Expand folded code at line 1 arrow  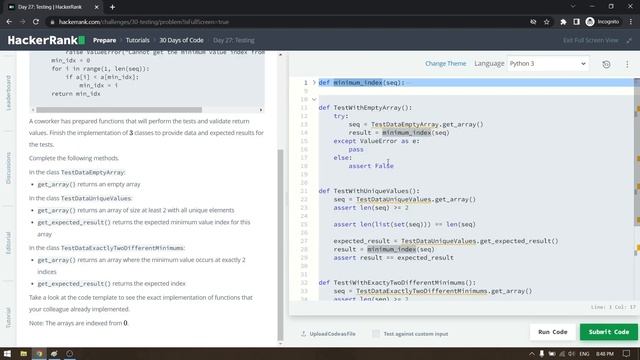314,82
